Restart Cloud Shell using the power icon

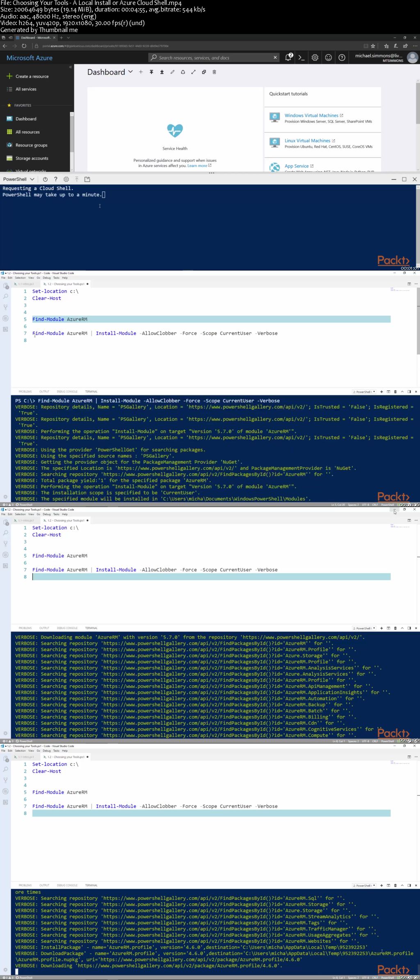point(45,179)
